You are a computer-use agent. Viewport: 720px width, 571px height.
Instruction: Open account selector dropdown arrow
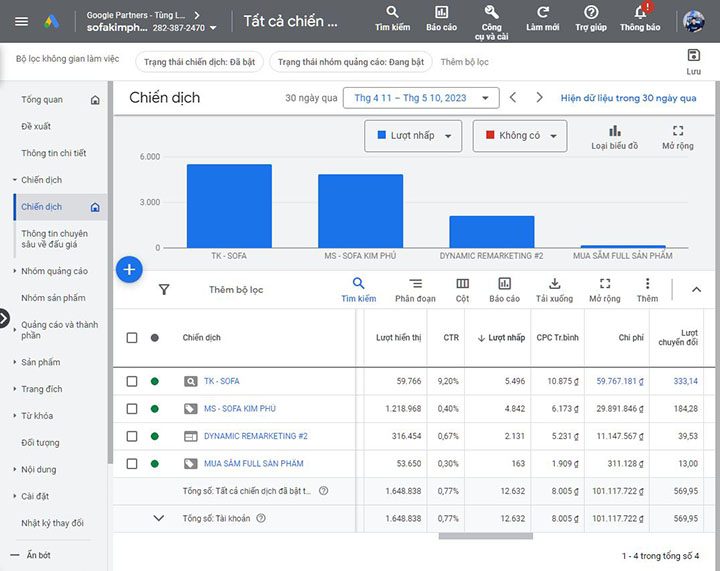[213, 28]
